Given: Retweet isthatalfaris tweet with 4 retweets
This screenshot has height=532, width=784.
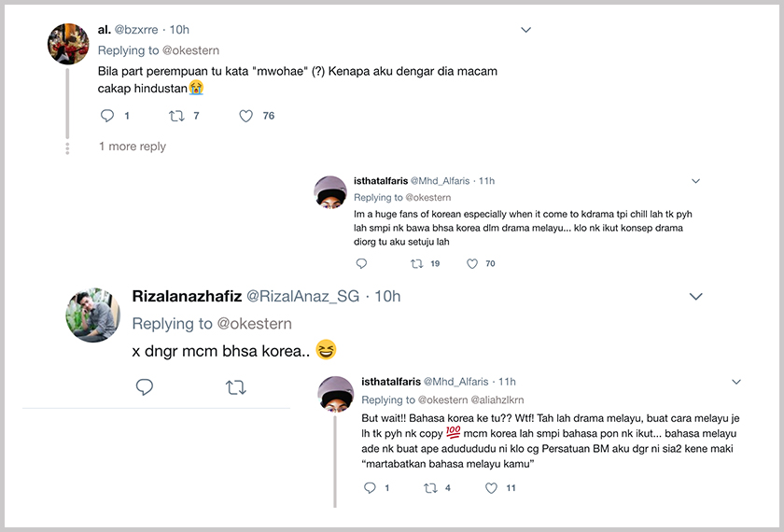Looking at the screenshot, I should 430,488.
